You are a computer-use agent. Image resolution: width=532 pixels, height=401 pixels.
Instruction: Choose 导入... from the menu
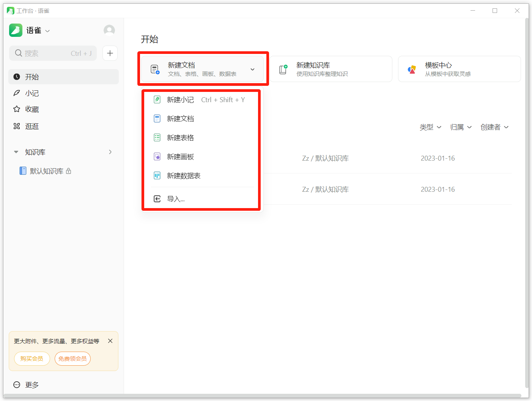pos(202,199)
